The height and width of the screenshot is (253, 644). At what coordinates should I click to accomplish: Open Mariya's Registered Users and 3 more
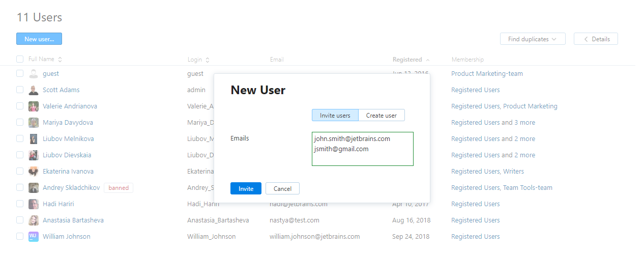coord(493,123)
